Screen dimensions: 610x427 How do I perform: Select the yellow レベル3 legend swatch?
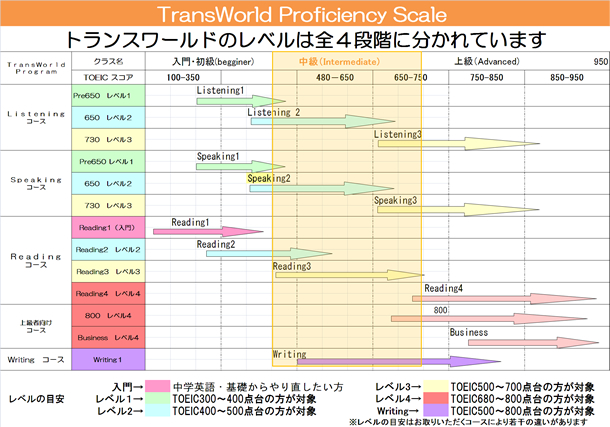click(436, 387)
